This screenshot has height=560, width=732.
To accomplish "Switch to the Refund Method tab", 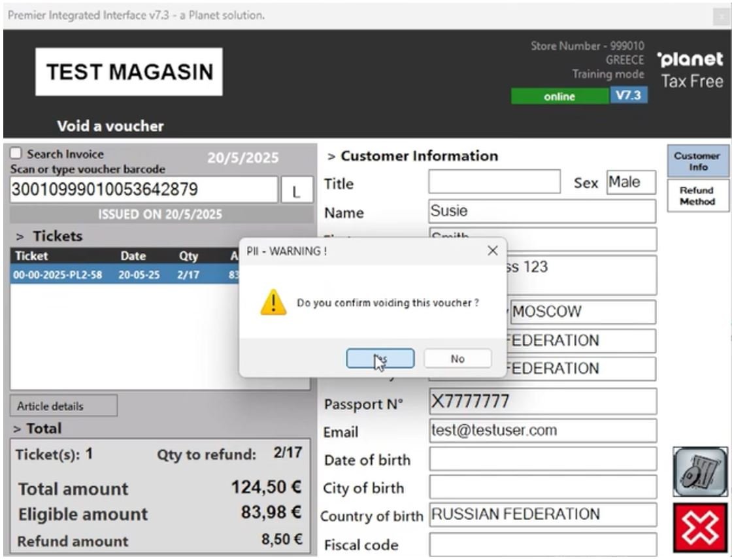I will click(x=697, y=196).
